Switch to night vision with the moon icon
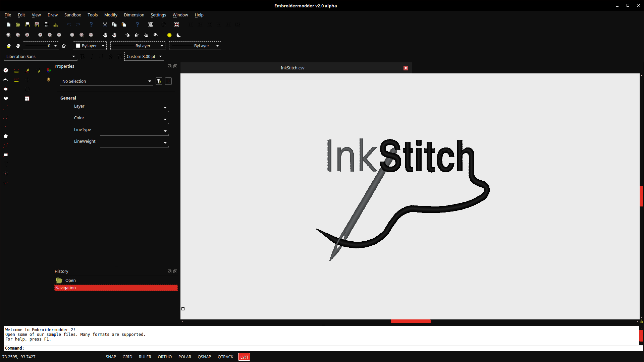The width and height of the screenshot is (644, 362). (x=178, y=35)
